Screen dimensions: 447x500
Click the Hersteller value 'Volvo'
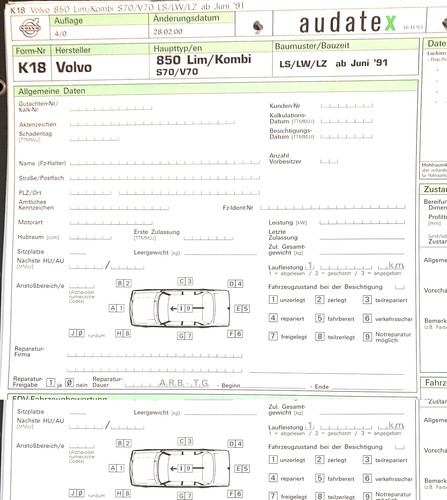click(74, 67)
